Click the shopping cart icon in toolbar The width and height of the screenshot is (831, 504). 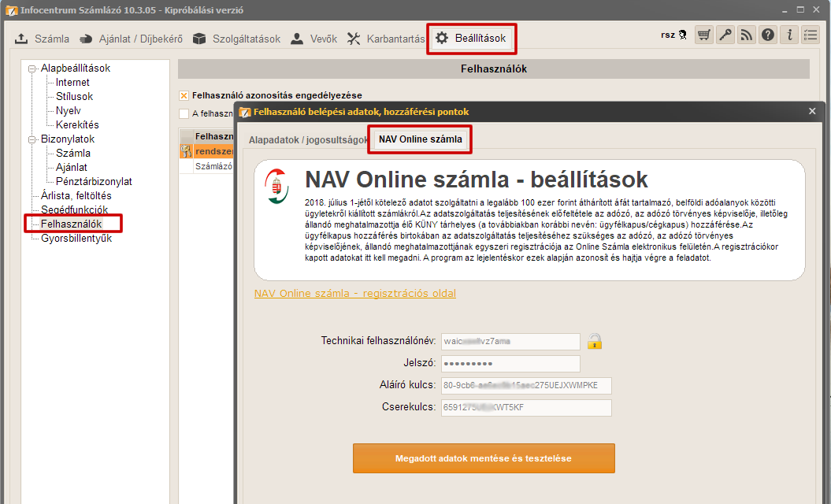click(704, 35)
